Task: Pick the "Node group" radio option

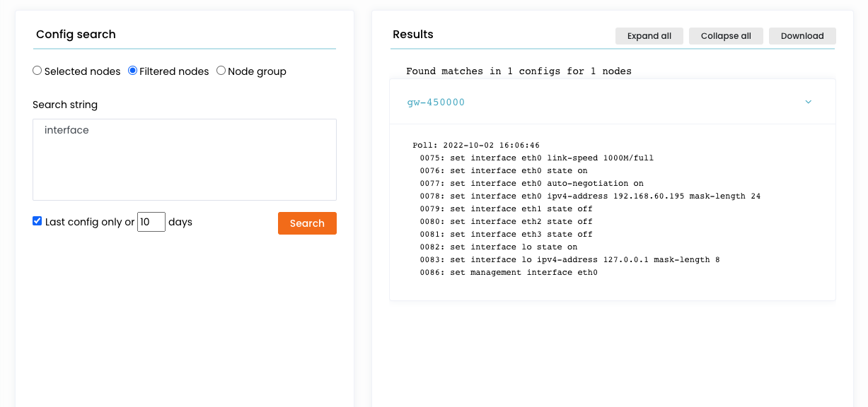Action: (x=221, y=71)
